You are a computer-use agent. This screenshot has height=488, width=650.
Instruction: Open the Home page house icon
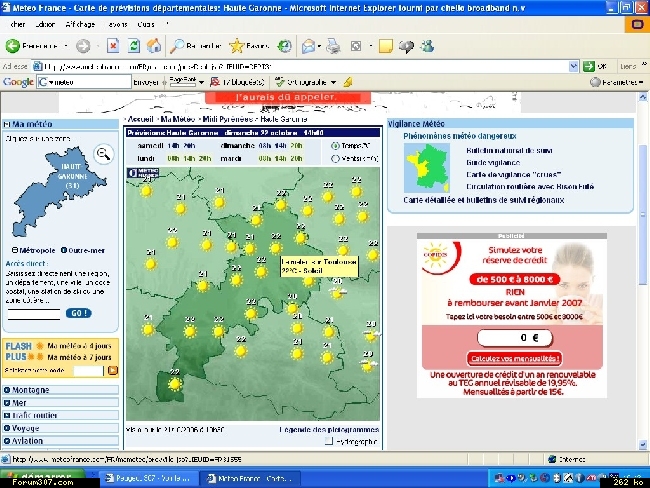click(x=154, y=46)
